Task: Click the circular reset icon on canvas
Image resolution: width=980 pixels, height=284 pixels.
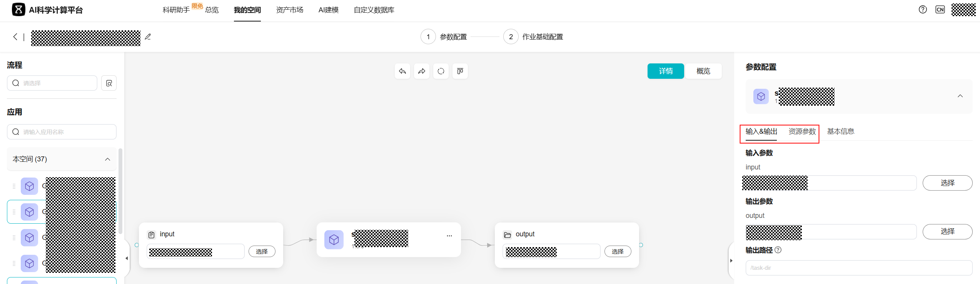Action: [x=441, y=71]
